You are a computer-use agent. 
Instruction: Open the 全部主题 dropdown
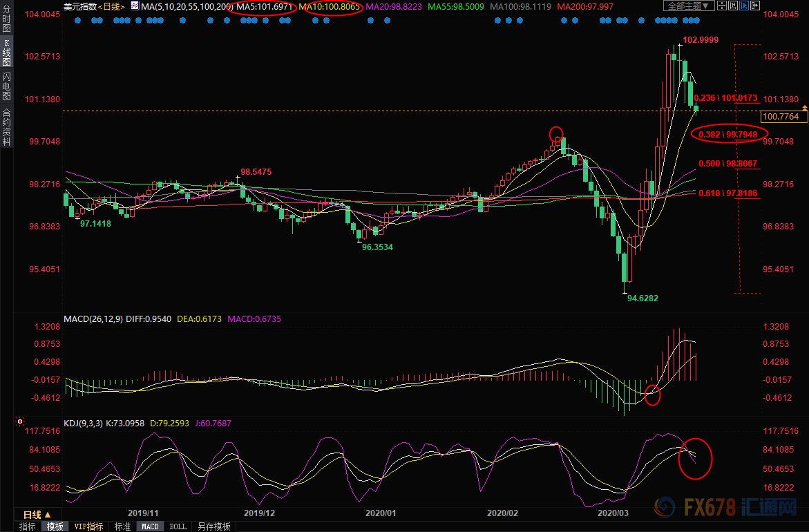(x=689, y=6)
